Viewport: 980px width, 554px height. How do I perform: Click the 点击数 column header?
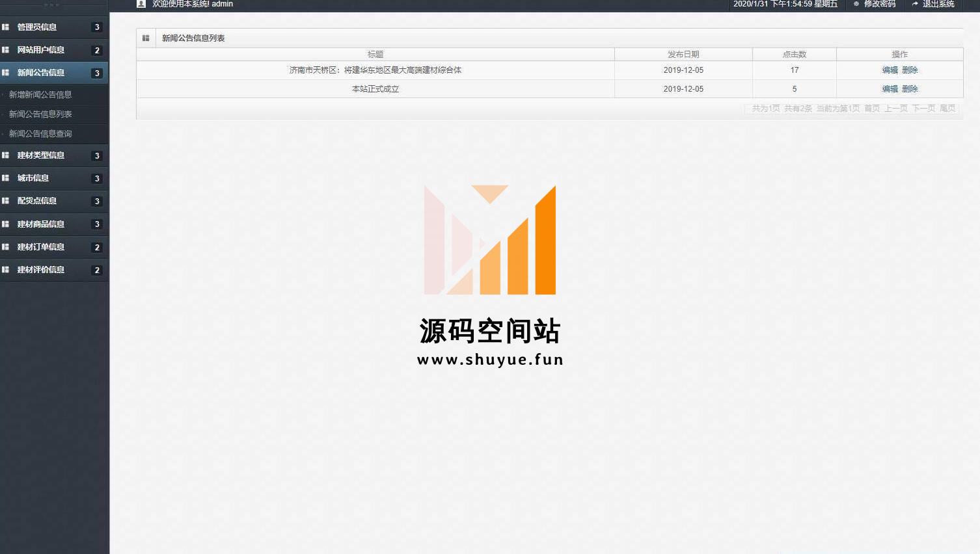795,55
